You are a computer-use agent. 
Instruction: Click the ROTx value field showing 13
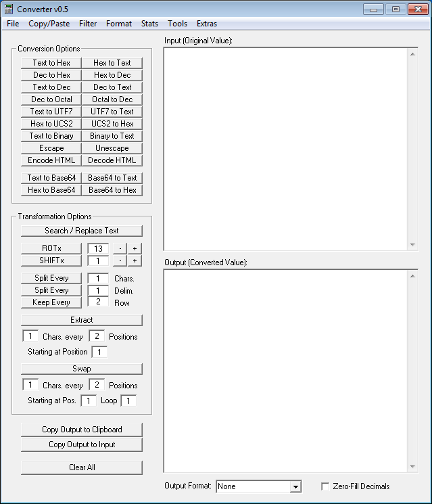point(98,248)
